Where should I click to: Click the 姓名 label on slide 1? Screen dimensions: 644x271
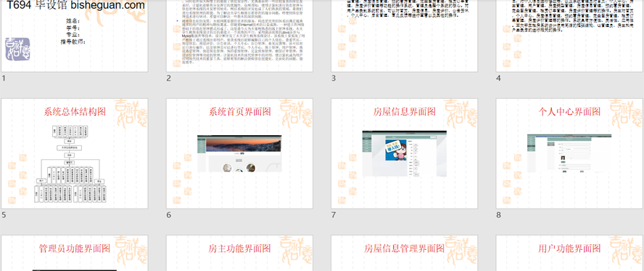pyautogui.click(x=73, y=21)
